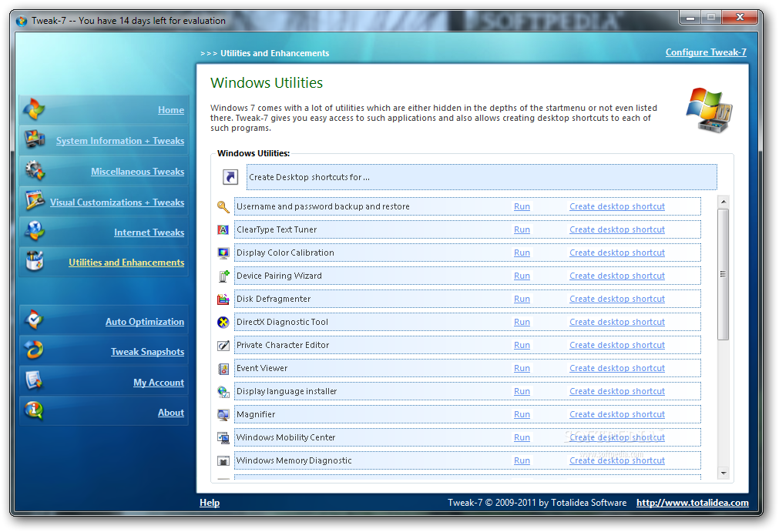Click the ClearType Text Tuner icon
This screenshot has height=532, width=779.
223,229
